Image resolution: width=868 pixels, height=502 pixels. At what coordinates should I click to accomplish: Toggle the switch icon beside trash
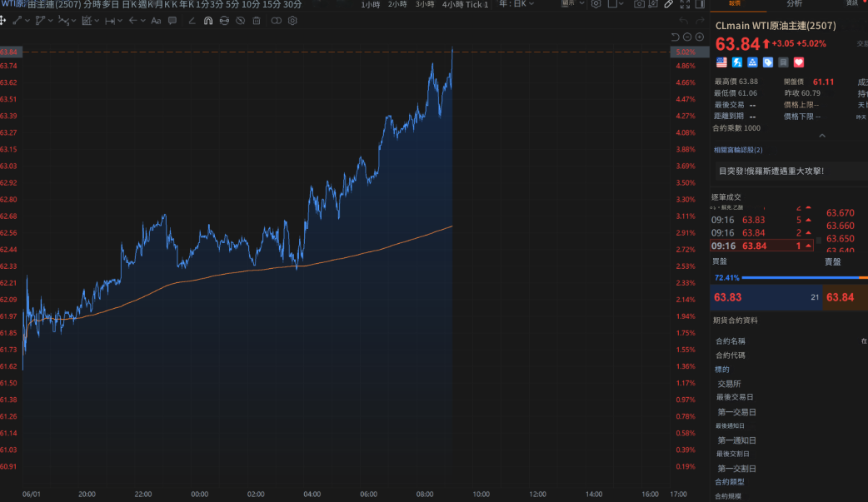[277, 21]
